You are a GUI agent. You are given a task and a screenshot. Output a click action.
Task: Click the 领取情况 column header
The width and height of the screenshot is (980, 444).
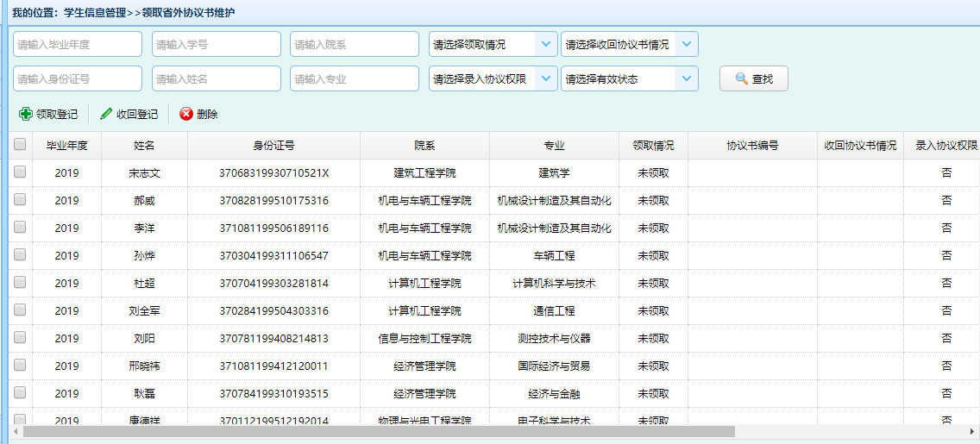(x=653, y=146)
